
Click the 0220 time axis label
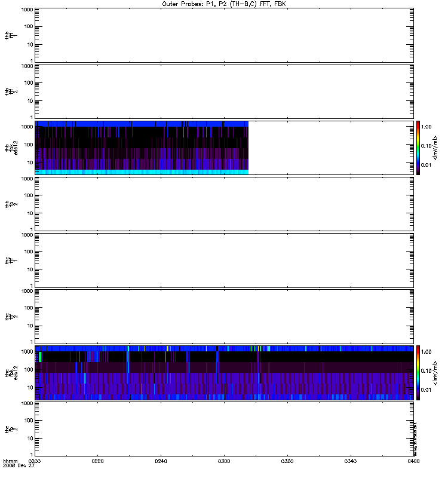coord(97,461)
